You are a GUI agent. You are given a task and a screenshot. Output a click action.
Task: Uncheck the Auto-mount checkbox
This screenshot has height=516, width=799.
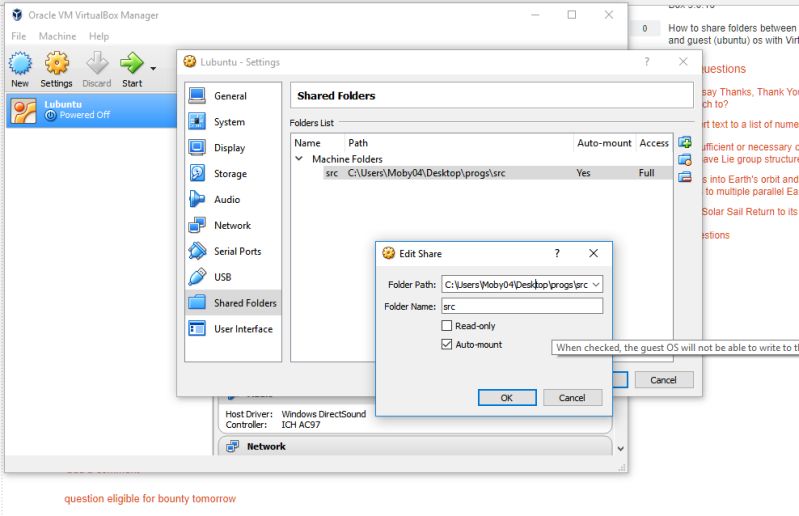tap(447, 344)
